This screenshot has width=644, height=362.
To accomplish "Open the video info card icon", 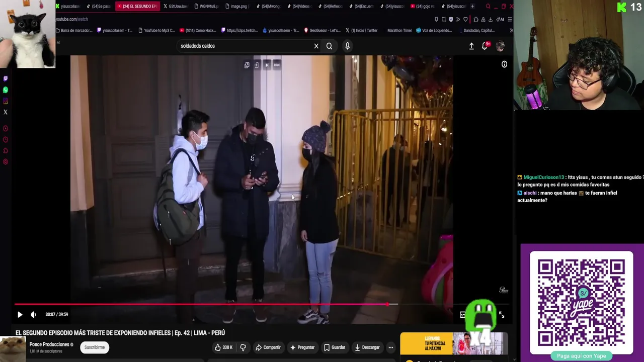I will pyautogui.click(x=504, y=64).
